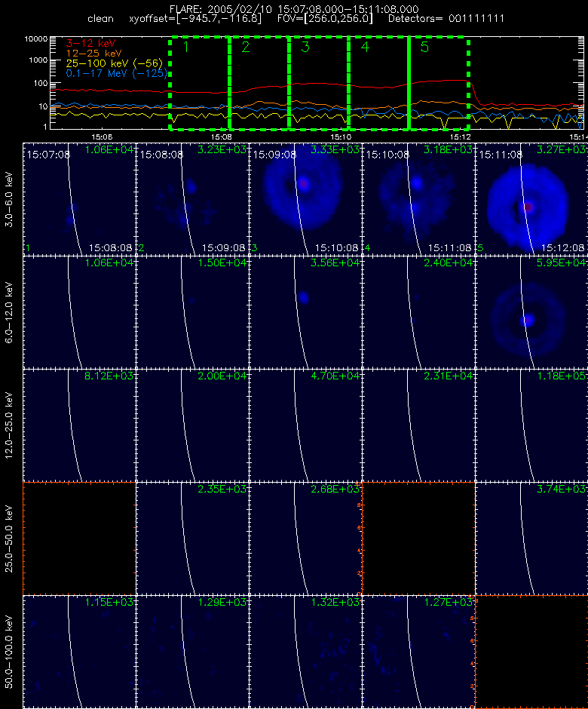This screenshot has width=588, height=709.
Task: Click the 1.27E+03 peak value
Action: pyautogui.click(x=448, y=602)
